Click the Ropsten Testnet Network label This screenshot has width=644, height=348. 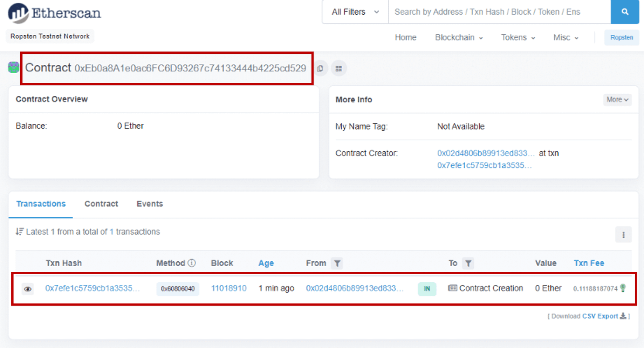coord(50,36)
